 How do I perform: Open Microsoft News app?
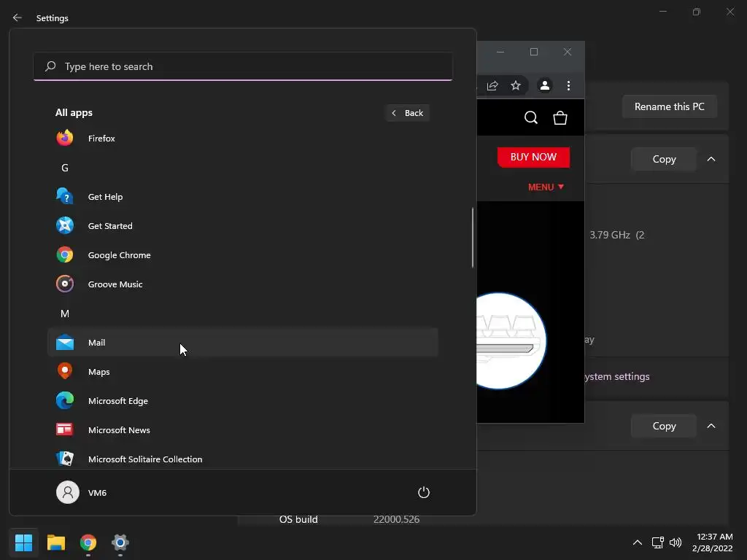[242, 430]
